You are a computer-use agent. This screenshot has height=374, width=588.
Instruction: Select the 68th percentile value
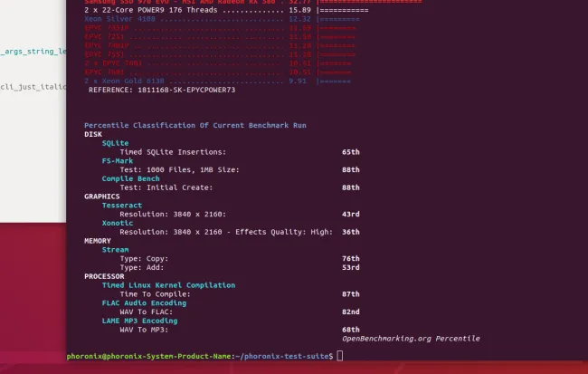(351, 330)
